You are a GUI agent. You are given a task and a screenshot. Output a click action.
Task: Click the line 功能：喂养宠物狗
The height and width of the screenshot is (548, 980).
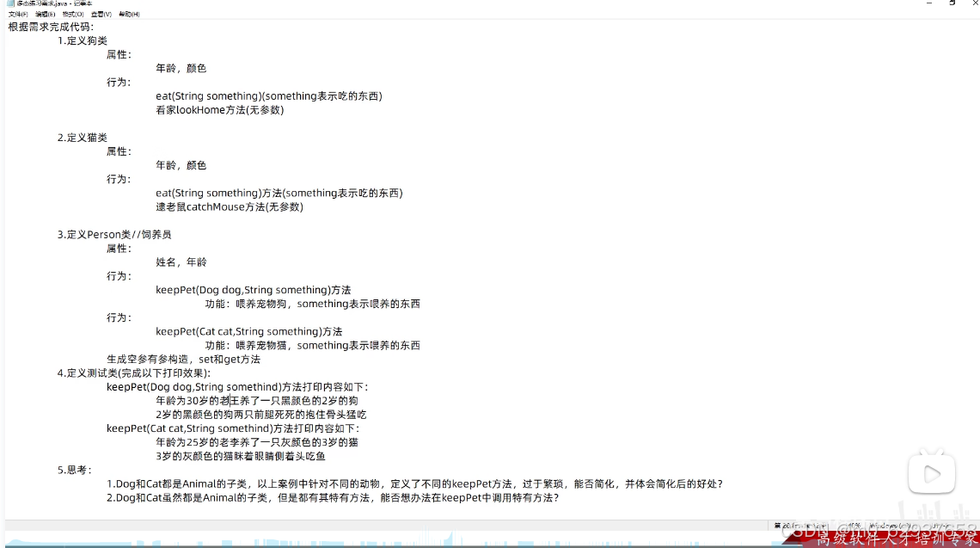click(313, 304)
